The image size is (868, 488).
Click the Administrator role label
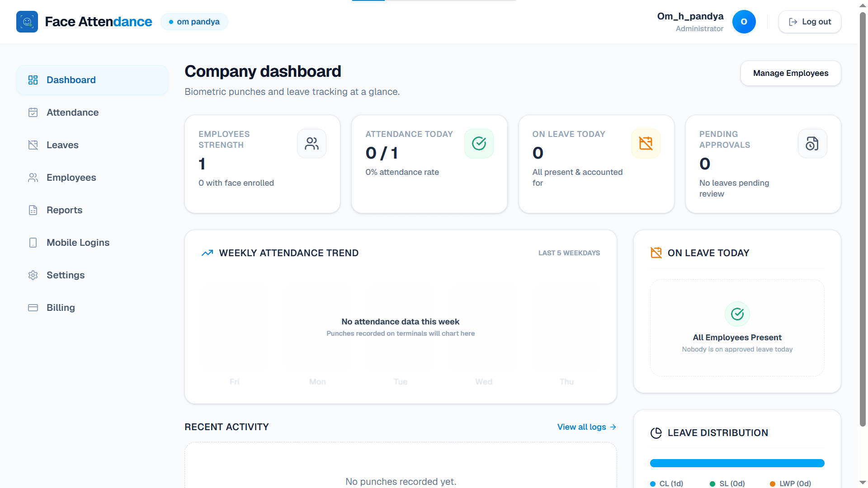699,28
